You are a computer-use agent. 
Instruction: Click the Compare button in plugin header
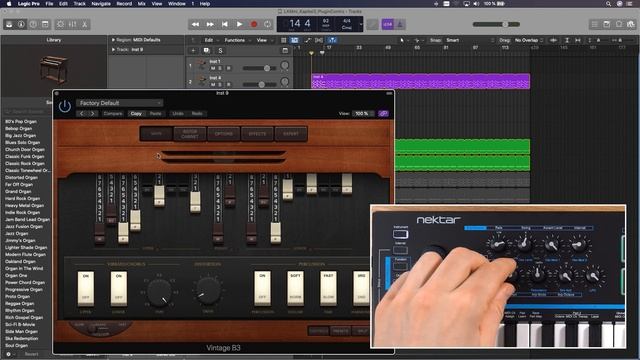coord(113,113)
